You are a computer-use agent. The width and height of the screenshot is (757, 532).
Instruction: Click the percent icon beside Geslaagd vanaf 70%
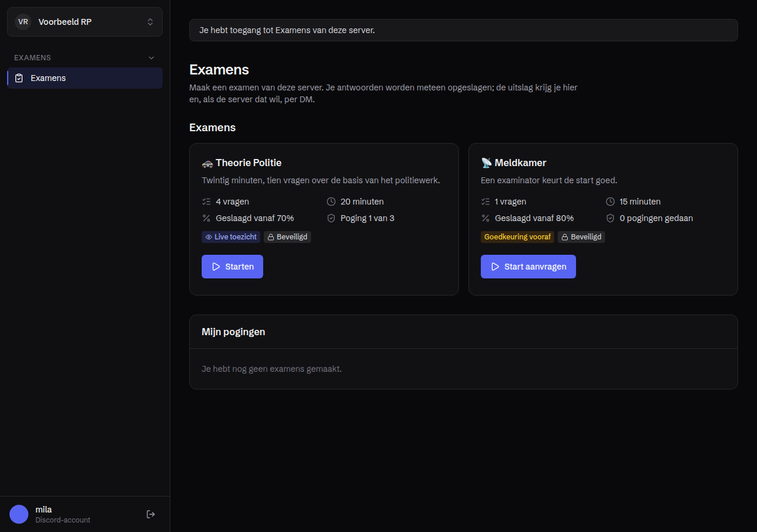[x=206, y=218]
